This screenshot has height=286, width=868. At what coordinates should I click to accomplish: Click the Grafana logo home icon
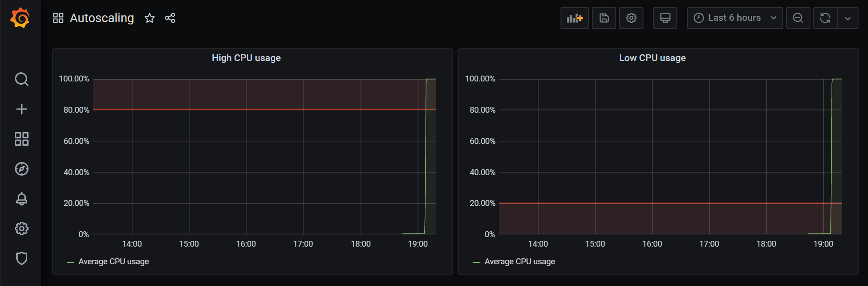pyautogui.click(x=20, y=18)
